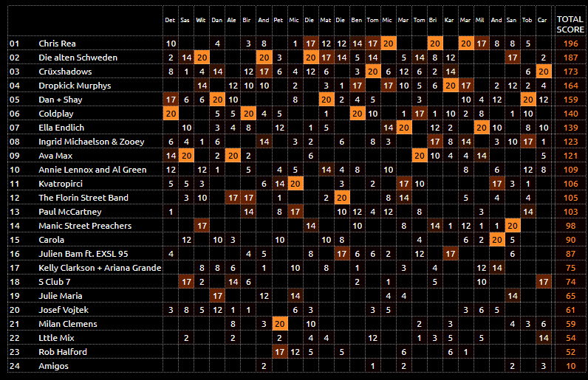588x380 pixels.
Task: Select the total score 109
Action: click(x=571, y=170)
